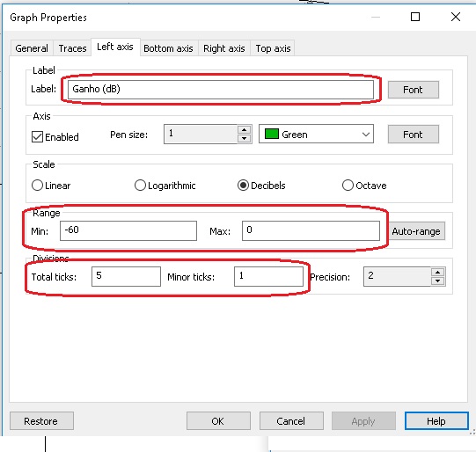Increase precision with up spinner arrow

click(x=438, y=272)
